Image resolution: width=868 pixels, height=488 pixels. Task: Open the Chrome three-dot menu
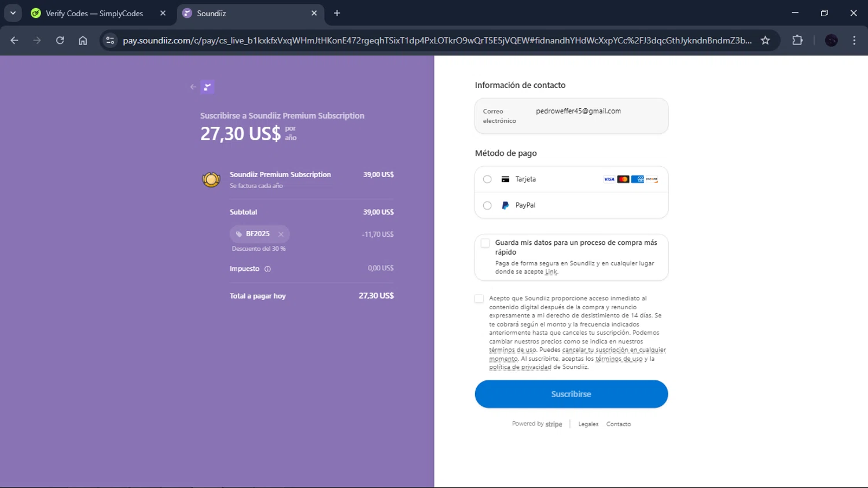(854, 41)
